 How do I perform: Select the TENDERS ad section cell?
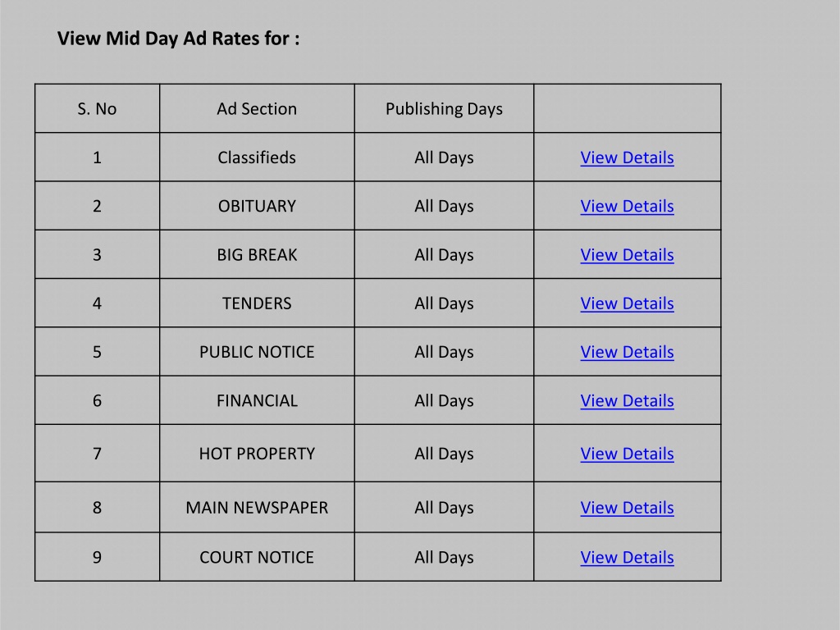click(257, 304)
